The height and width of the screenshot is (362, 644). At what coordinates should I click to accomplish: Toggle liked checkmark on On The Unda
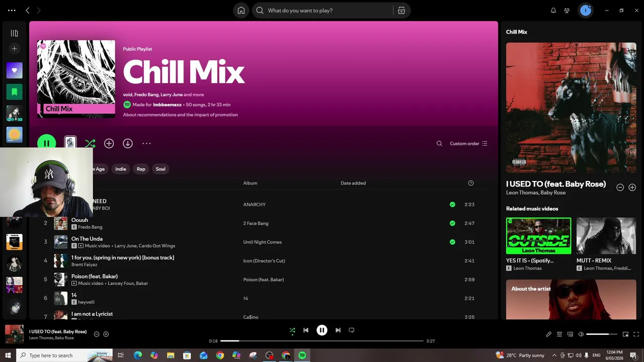click(452, 242)
